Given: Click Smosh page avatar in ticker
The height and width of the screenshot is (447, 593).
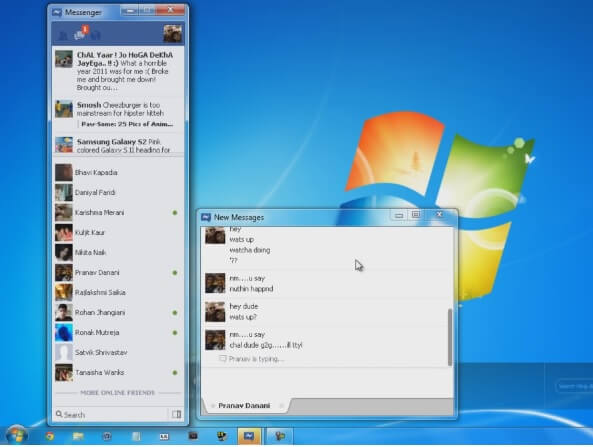Looking at the screenshot, I should pos(64,109).
